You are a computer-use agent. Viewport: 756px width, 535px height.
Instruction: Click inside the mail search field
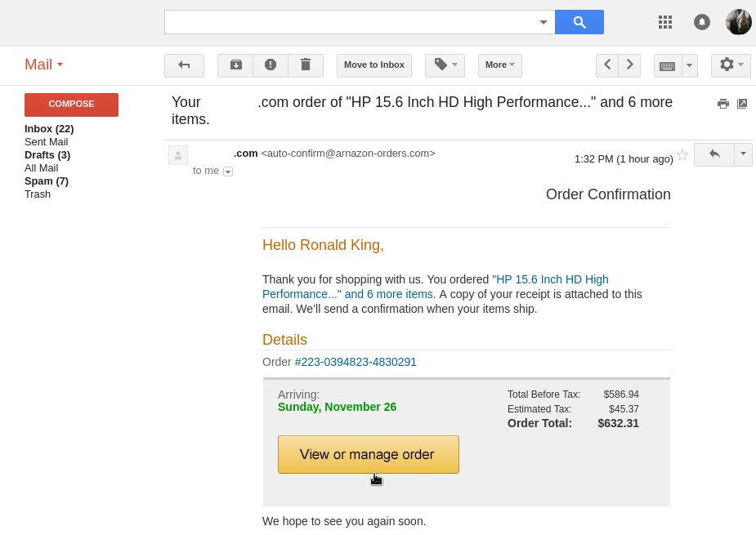click(x=350, y=22)
